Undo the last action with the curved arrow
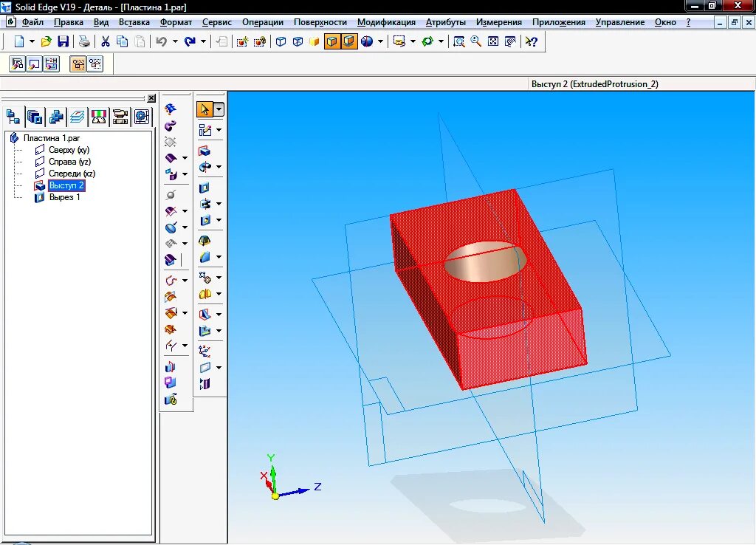The image size is (756, 545). 162,41
